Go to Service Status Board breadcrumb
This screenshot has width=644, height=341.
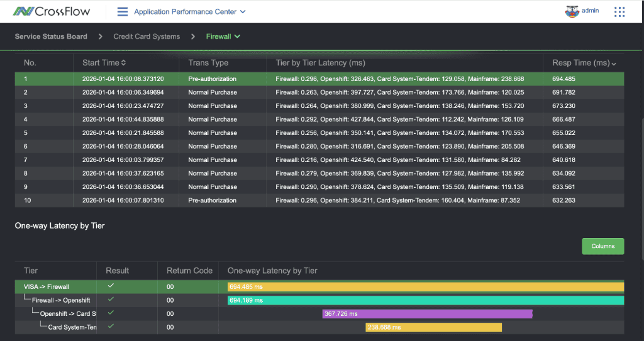[x=51, y=36]
